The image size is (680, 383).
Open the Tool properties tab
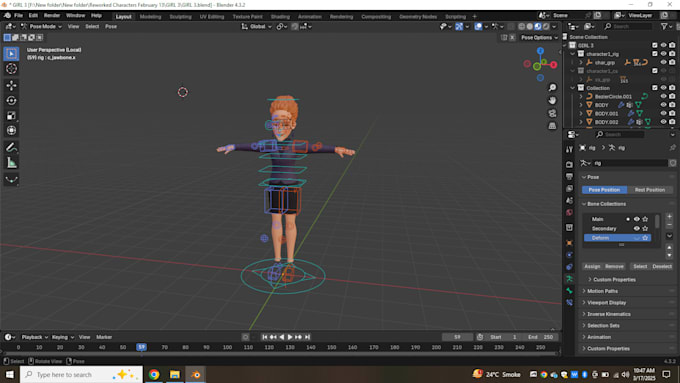coord(569,149)
